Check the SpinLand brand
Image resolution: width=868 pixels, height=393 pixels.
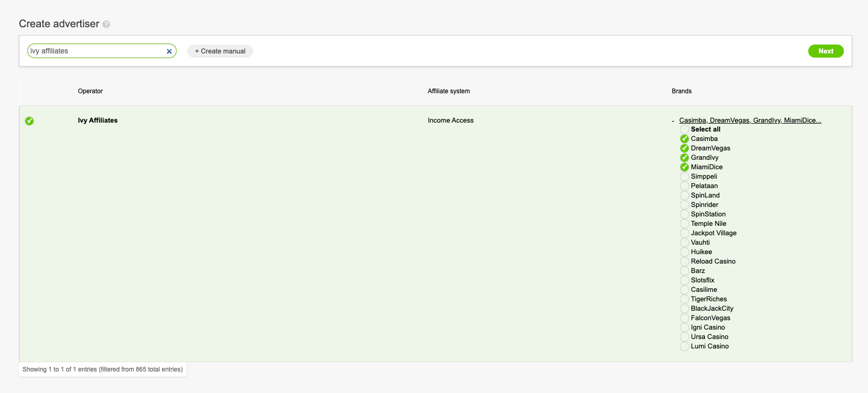685,195
